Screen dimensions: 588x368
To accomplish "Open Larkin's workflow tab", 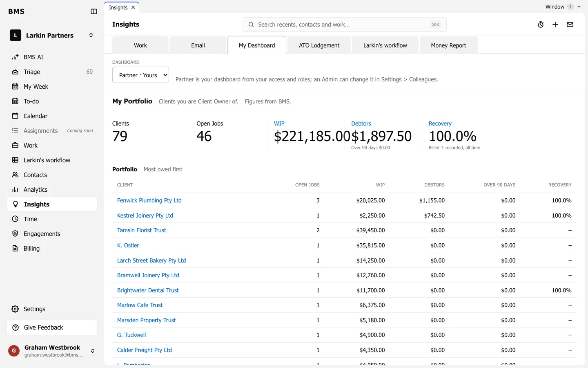I will (385, 45).
